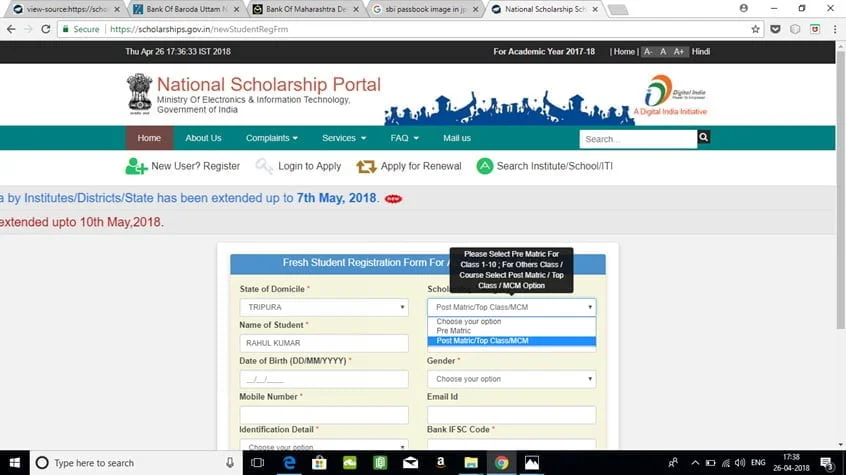The height and width of the screenshot is (475, 846).
Task: Switch language to Hindi
Action: tap(700, 52)
